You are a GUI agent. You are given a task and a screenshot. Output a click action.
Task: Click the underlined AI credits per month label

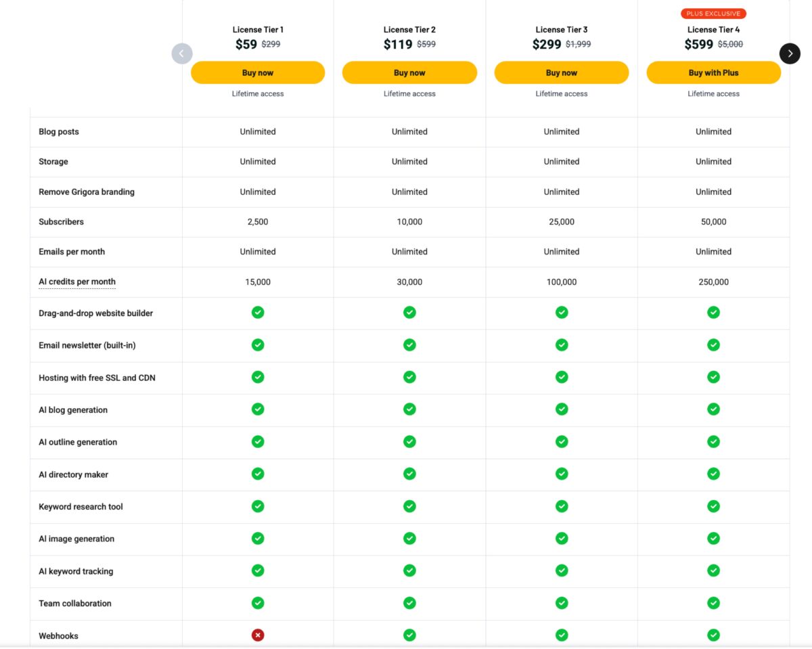pyautogui.click(x=77, y=282)
